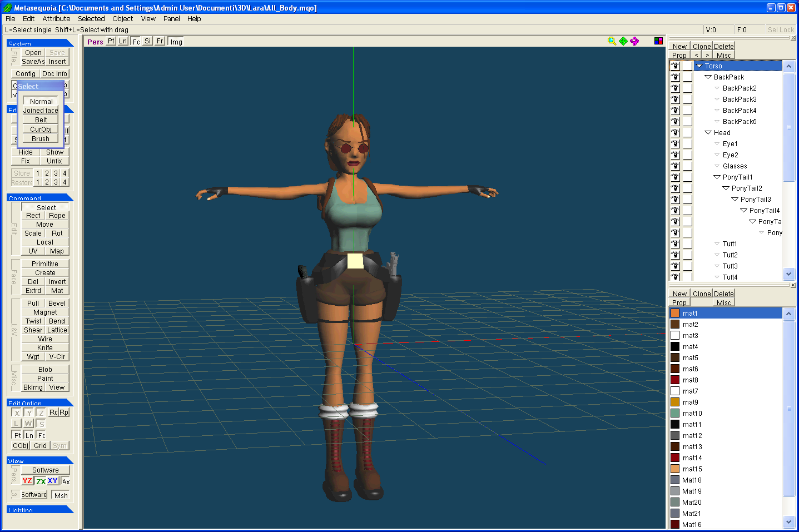
Task: Select Store slot 4
Action: coord(64,173)
